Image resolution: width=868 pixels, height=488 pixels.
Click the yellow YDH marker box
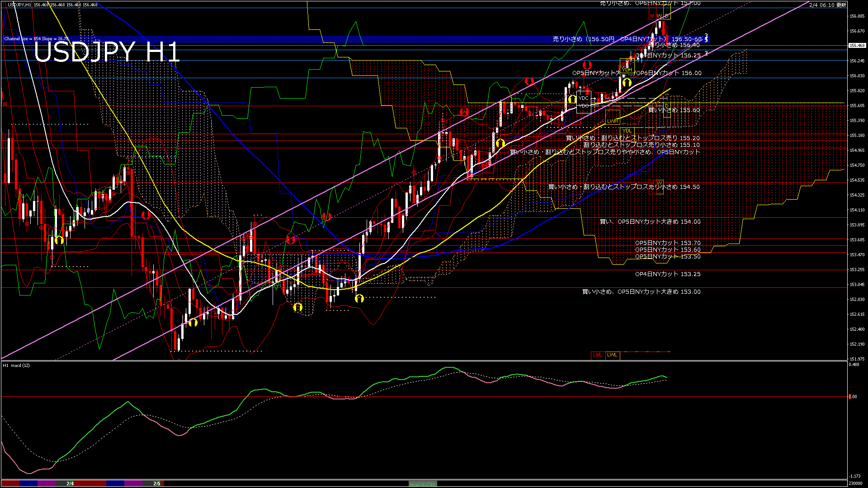click(627, 70)
